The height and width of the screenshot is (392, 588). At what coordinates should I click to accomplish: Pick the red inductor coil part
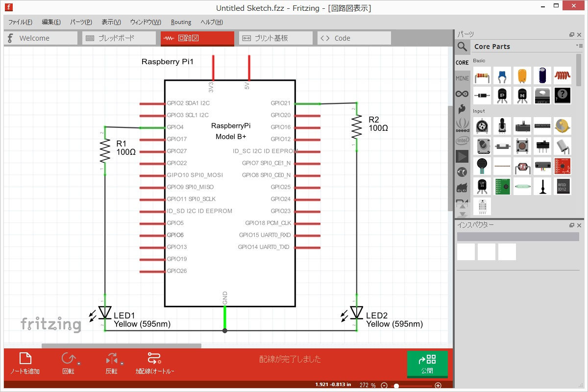coord(563,75)
